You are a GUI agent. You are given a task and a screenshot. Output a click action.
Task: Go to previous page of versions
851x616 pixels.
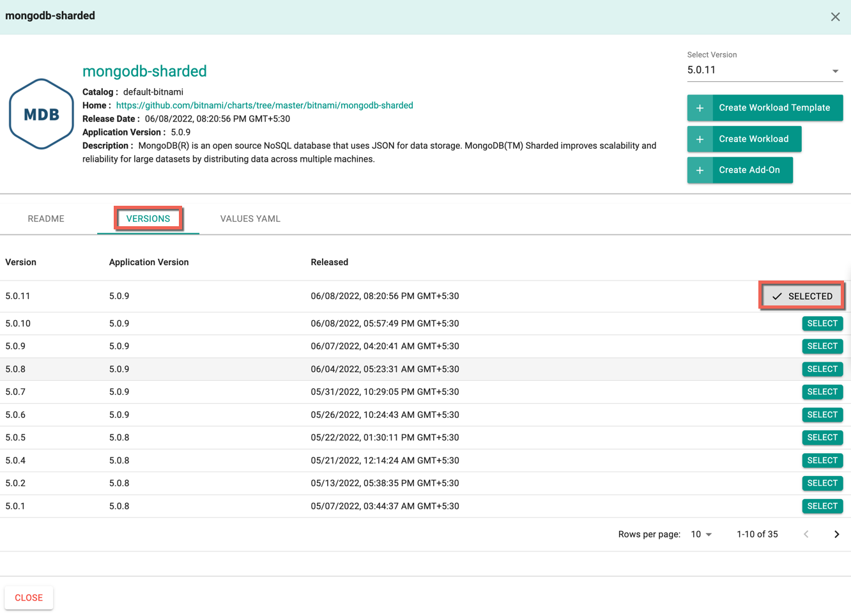tap(806, 534)
